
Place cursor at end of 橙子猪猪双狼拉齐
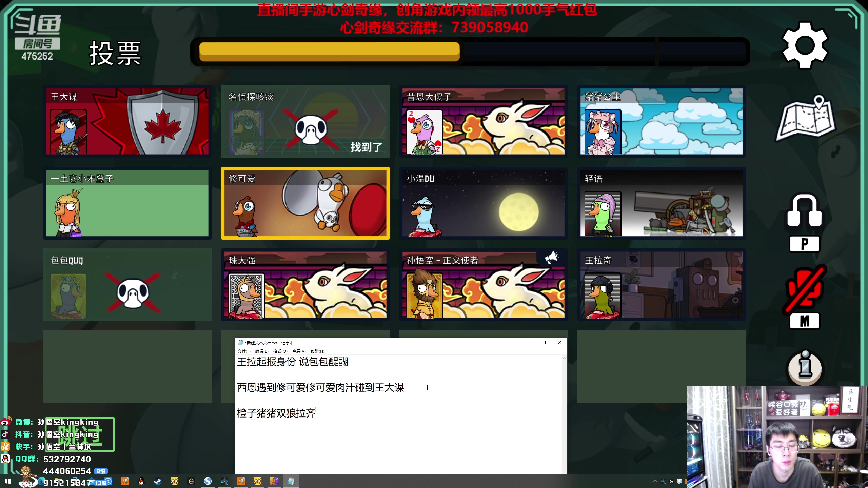coord(316,413)
